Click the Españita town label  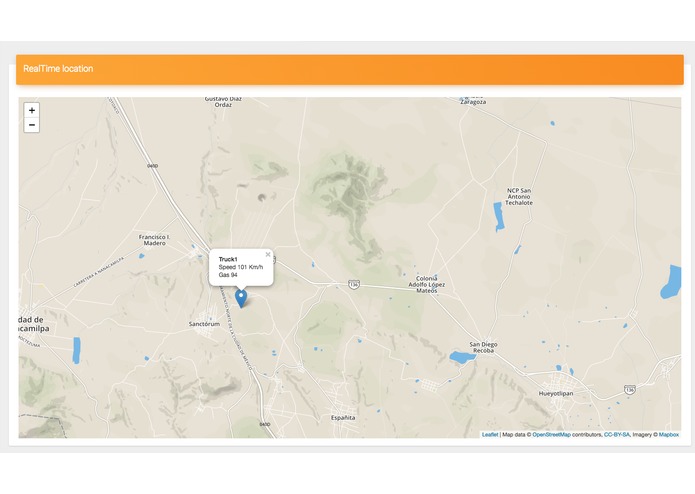[343, 418]
